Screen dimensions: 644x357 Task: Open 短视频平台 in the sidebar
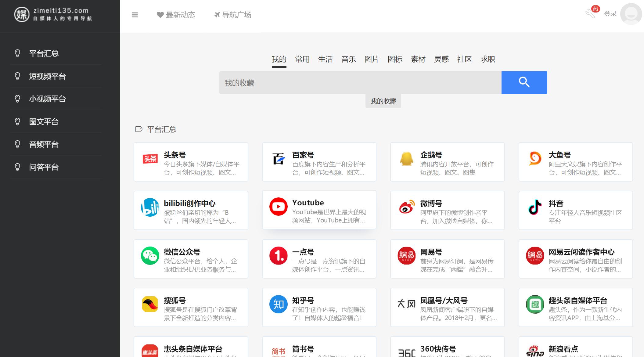tap(47, 76)
